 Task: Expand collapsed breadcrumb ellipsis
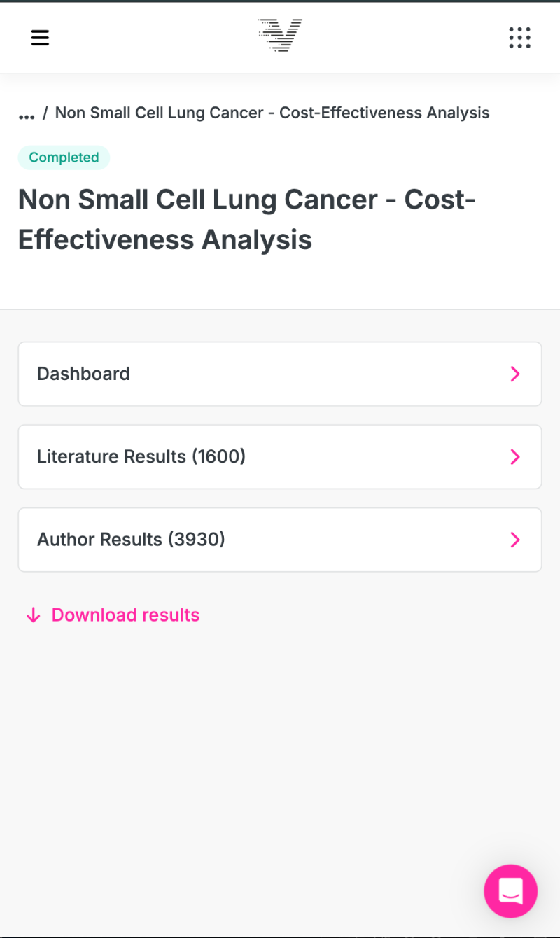pos(27,114)
